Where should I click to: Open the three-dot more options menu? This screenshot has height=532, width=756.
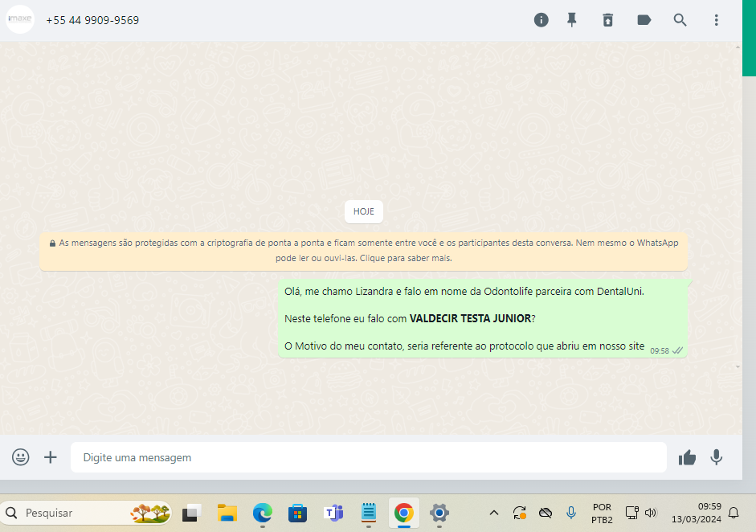[716, 20]
